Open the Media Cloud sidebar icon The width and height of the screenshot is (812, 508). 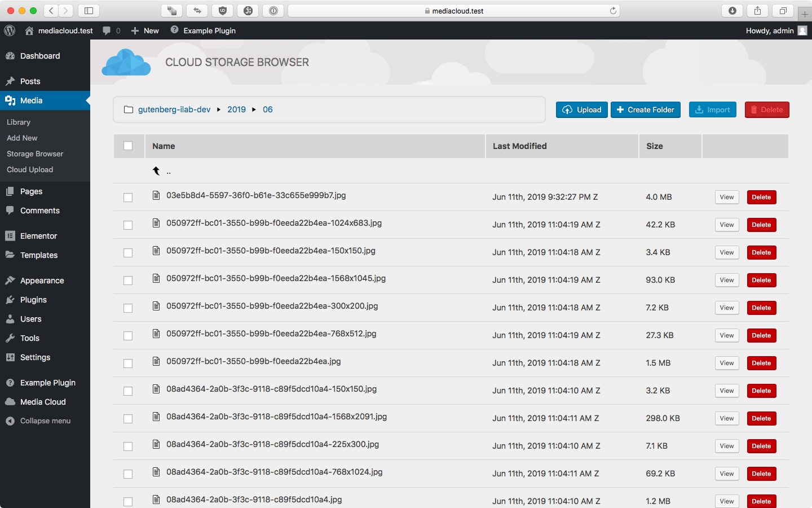(10, 402)
